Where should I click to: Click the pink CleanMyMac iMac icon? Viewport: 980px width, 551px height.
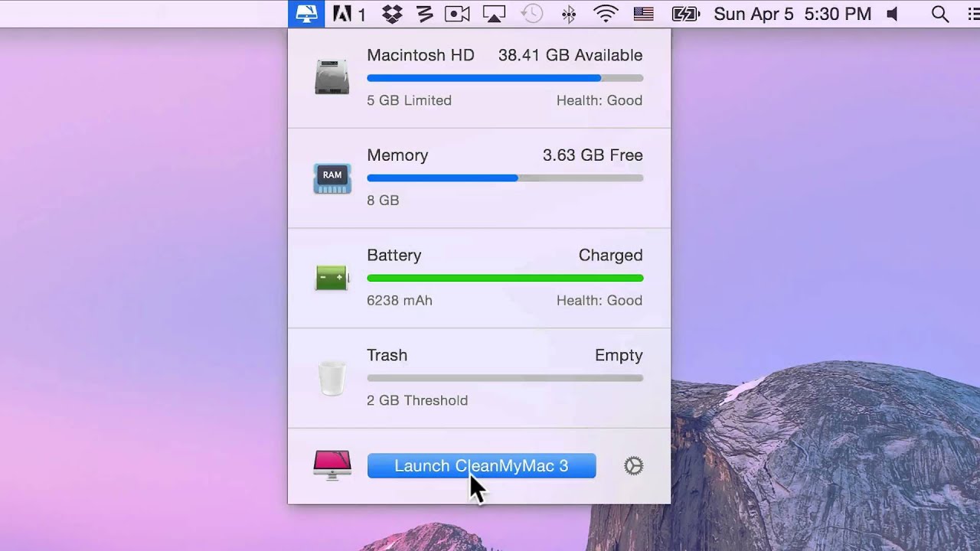tap(332, 465)
